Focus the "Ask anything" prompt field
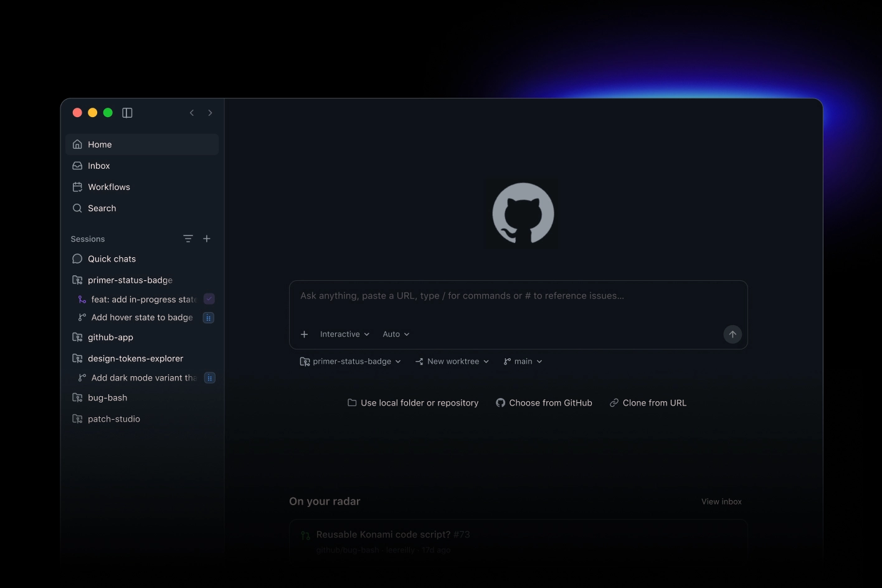This screenshot has width=882, height=588. (x=518, y=296)
